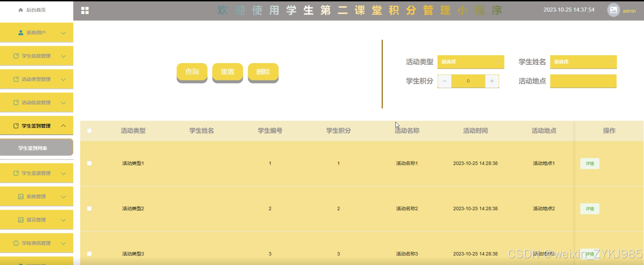
Task: Click the user icon beside 系统用户
Action: (21, 33)
